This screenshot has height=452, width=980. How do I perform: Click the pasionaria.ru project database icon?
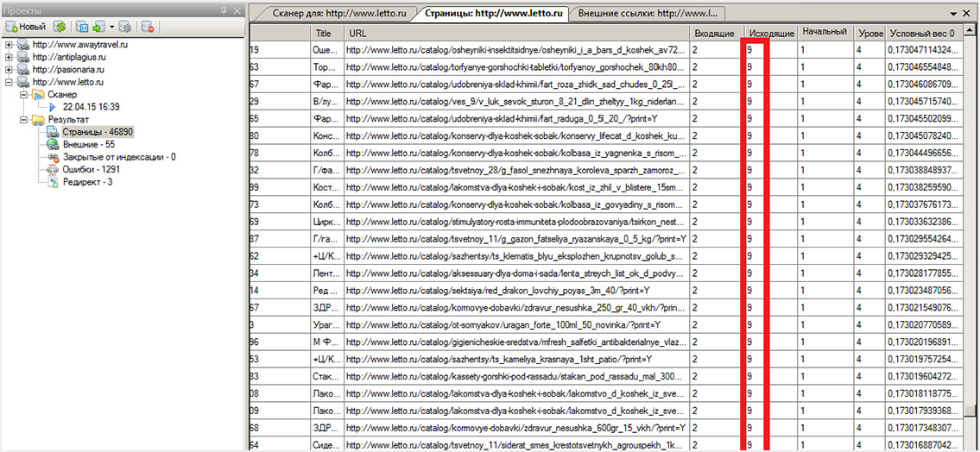click(23, 70)
